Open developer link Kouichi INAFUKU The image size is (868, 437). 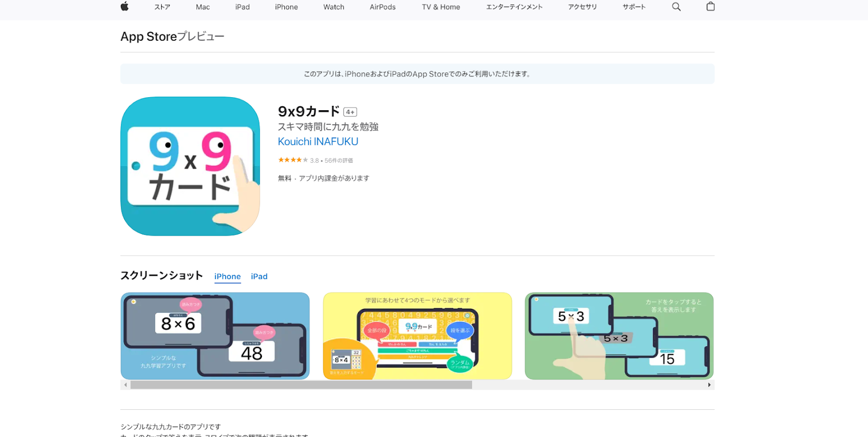pos(318,142)
